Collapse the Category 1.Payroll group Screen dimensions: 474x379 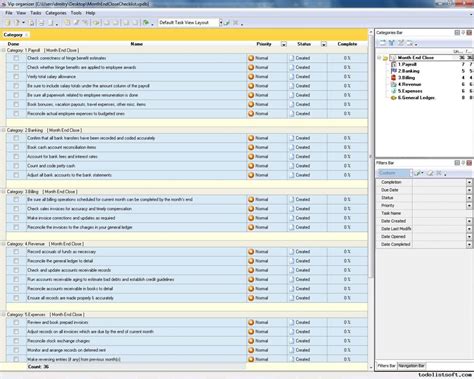[x=3, y=50]
